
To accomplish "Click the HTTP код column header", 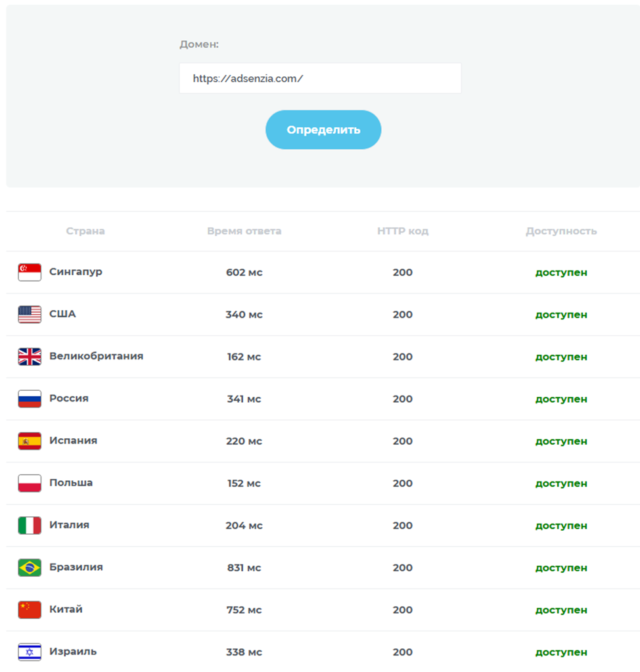I will point(403,231).
